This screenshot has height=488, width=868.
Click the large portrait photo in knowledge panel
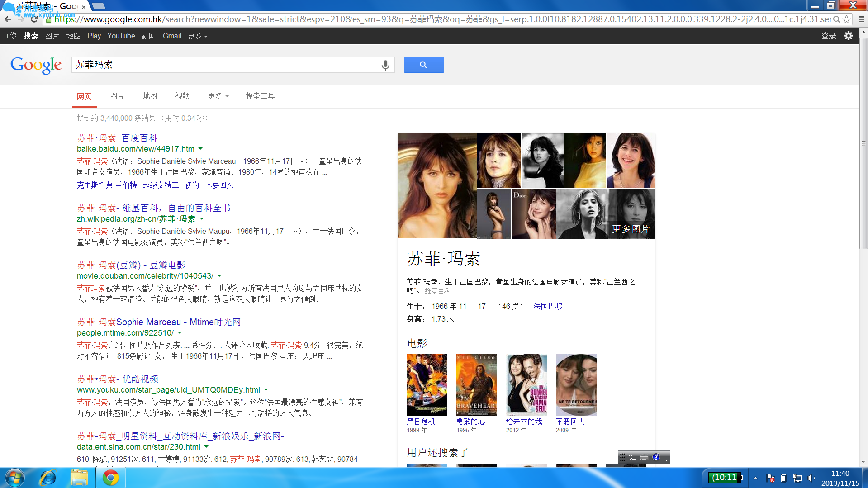tap(437, 185)
